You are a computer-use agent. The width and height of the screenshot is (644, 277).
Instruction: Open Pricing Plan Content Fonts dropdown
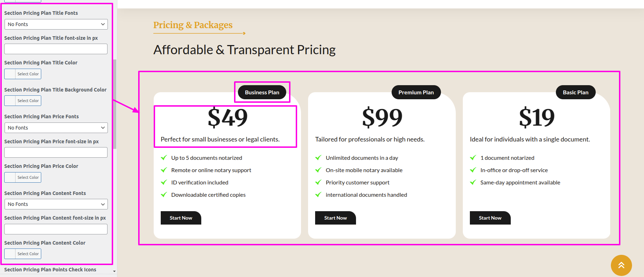click(x=56, y=204)
